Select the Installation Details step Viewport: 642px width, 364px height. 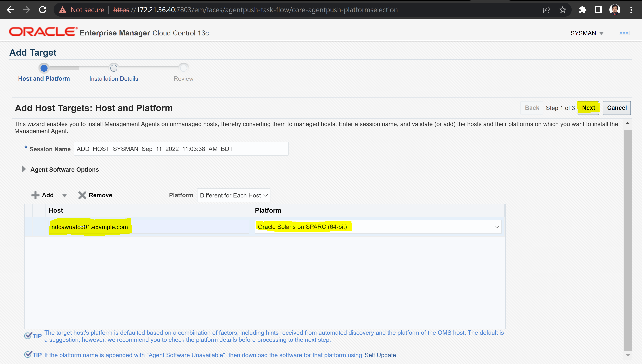pyautogui.click(x=114, y=78)
